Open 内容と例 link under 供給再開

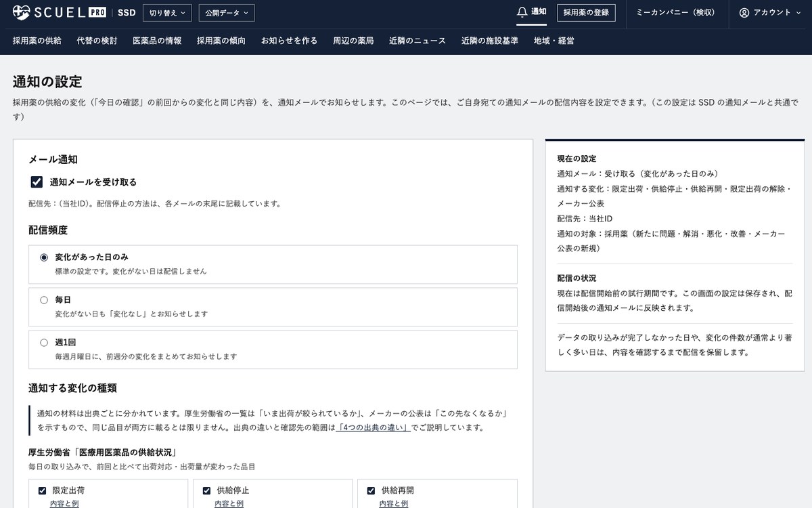point(394,503)
